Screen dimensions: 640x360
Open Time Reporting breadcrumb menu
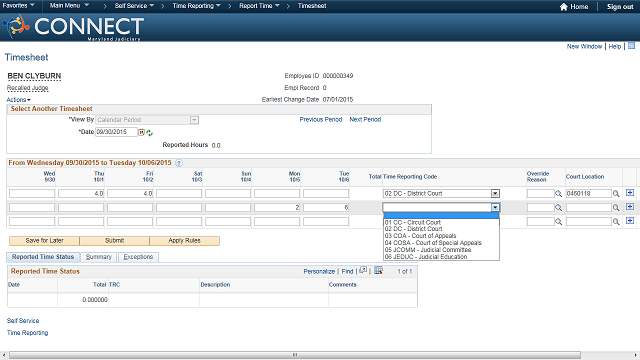pos(196,6)
